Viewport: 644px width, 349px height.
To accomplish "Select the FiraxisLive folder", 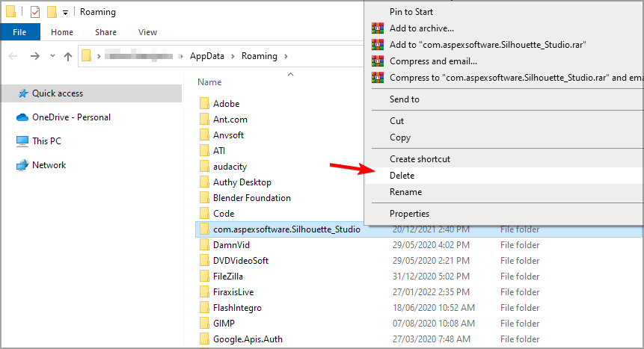I will pos(233,292).
